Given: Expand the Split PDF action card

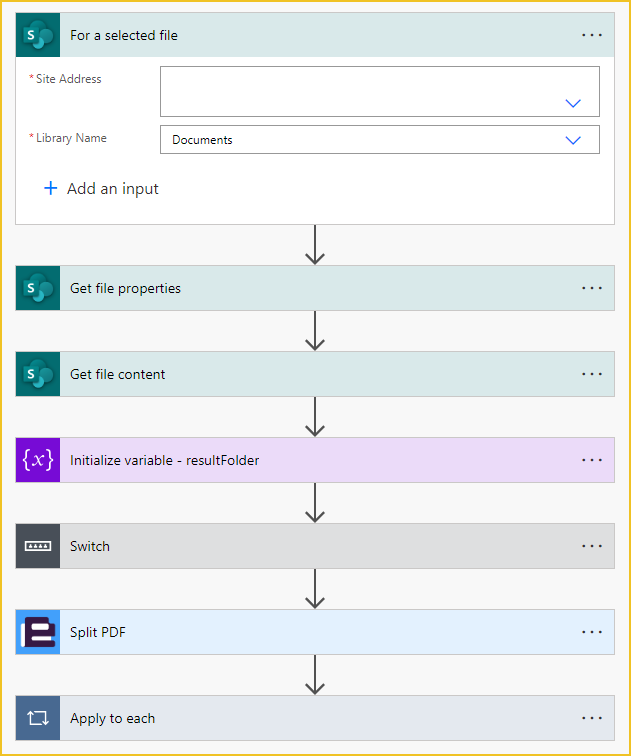Looking at the screenshot, I should (315, 632).
